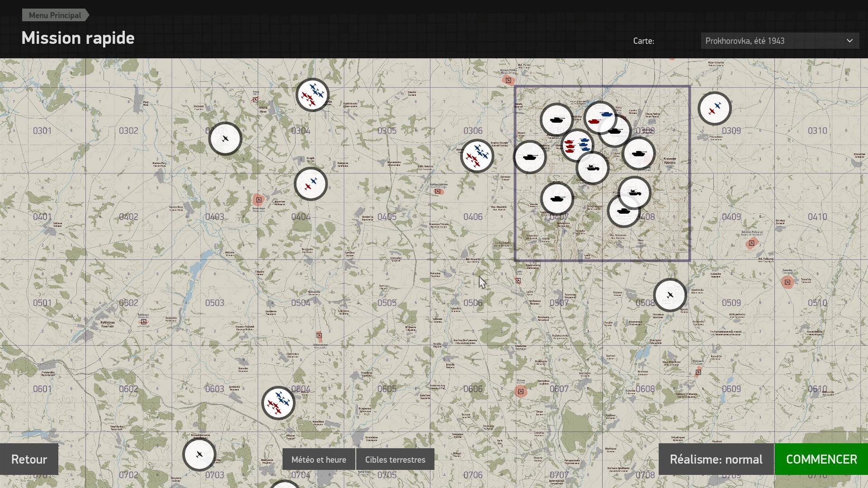Open the Carte map selection dropdown
Image resolution: width=868 pixels, height=488 pixels.
(x=780, y=41)
